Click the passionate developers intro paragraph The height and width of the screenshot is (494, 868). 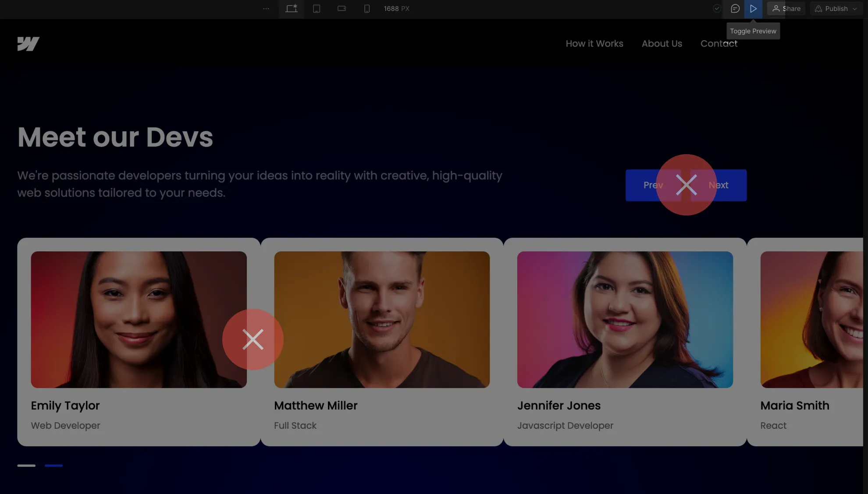click(x=260, y=184)
